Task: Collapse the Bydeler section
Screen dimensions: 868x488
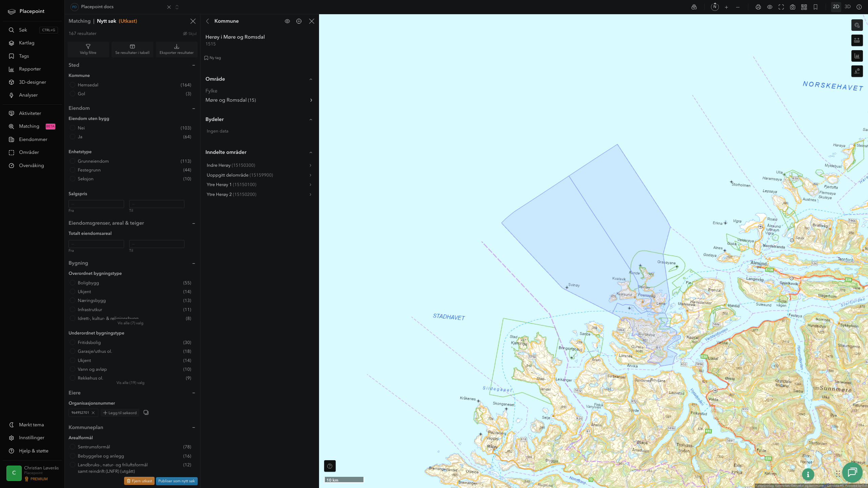Action: click(x=311, y=120)
